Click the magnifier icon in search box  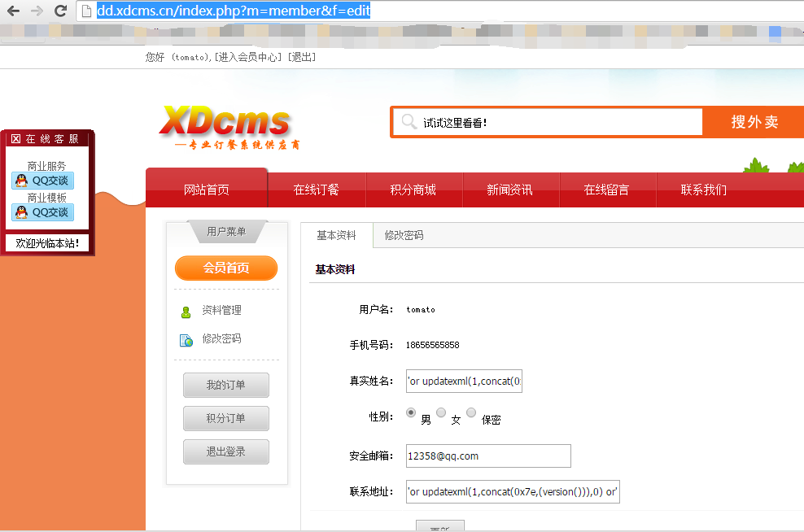(x=409, y=122)
